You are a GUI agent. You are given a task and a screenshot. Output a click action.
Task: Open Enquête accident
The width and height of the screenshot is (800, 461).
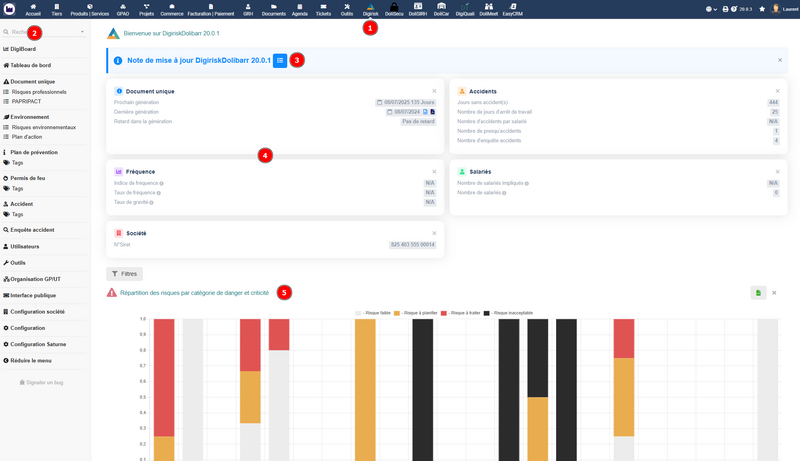pos(29,230)
